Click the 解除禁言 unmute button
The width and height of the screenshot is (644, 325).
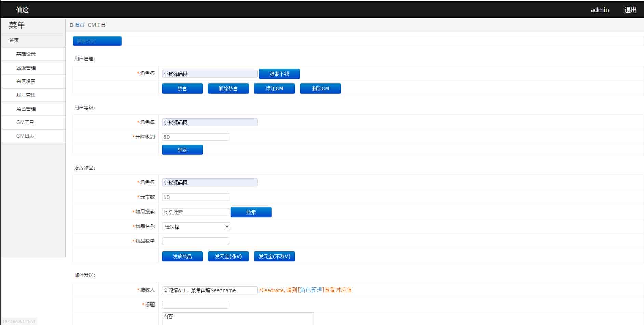tap(228, 89)
